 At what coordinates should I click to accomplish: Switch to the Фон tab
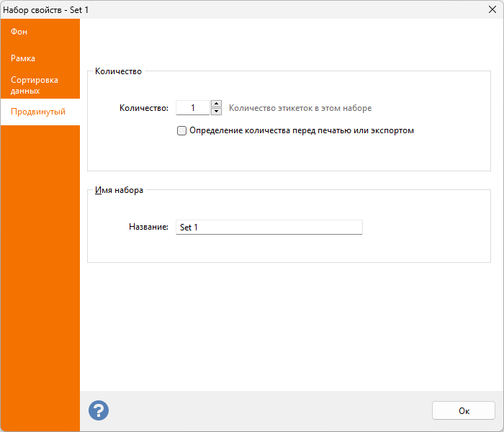pos(40,32)
